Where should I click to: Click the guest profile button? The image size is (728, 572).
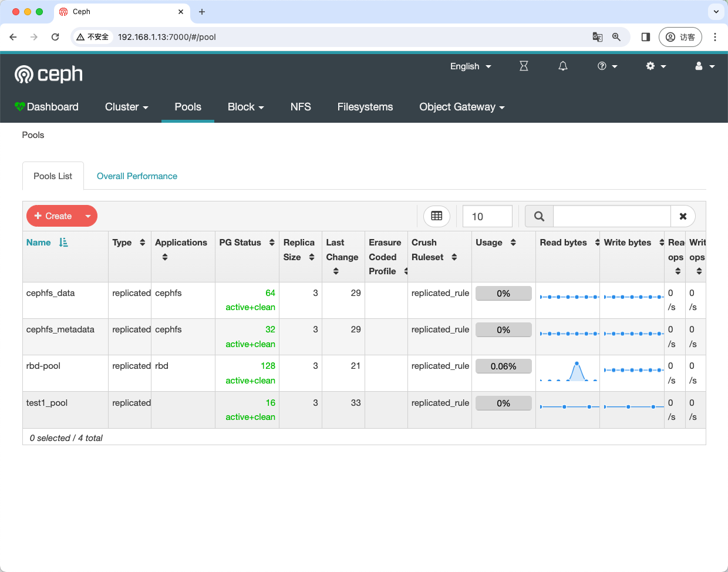click(680, 37)
